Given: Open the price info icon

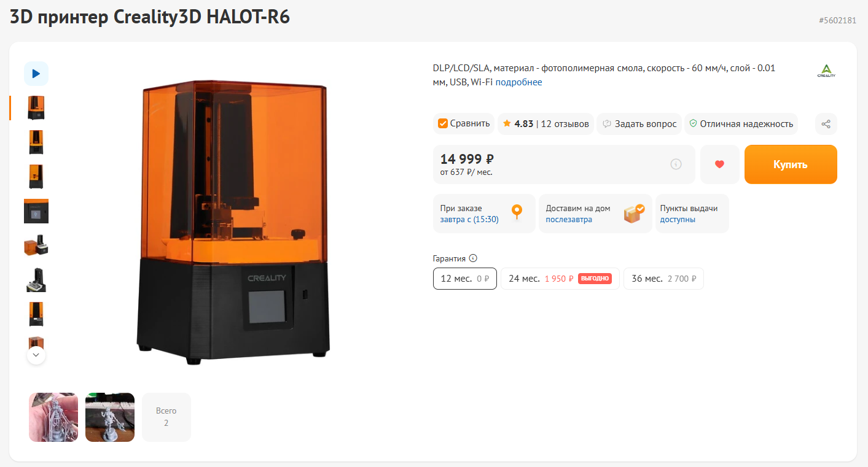Looking at the screenshot, I should 676,164.
